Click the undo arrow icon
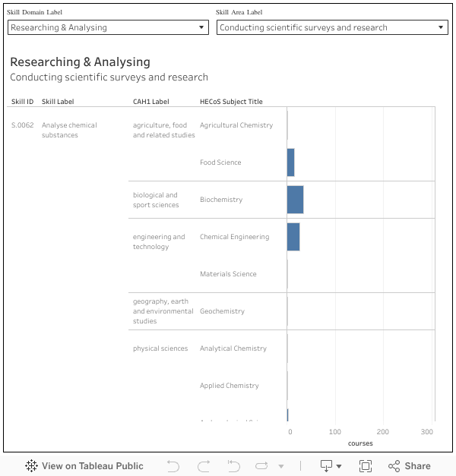The width and height of the screenshot is (456, 476). 173,466
